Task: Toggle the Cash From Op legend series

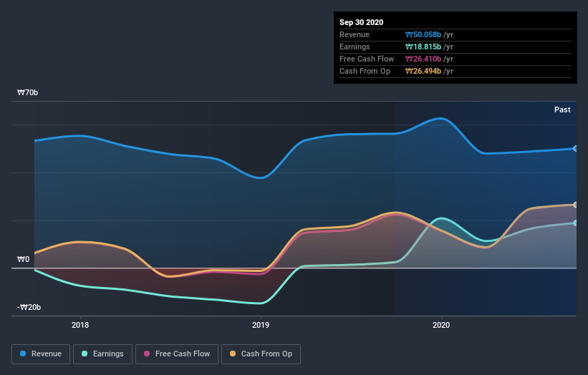Action: (261, 354)
